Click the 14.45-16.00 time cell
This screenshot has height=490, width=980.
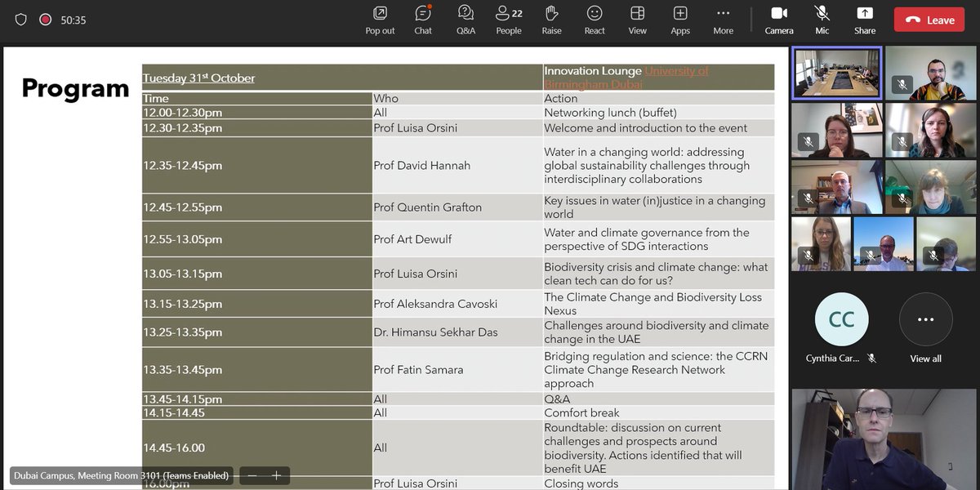(x=257, y=448)
